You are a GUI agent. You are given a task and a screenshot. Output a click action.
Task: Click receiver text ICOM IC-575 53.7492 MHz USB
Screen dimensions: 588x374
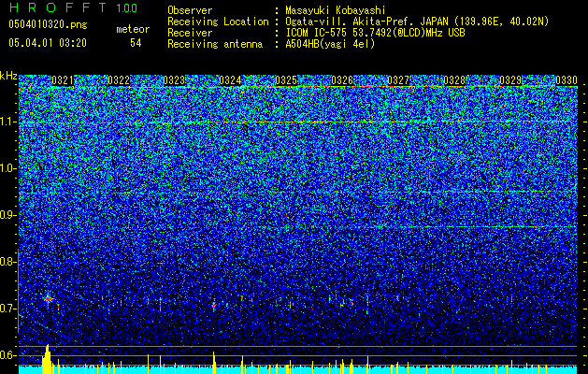(x=375, y=33)
